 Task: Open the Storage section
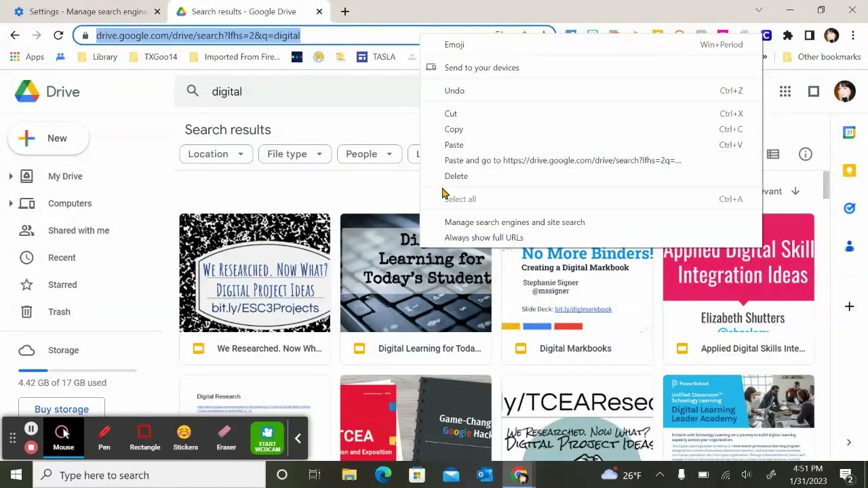[63, 350]
